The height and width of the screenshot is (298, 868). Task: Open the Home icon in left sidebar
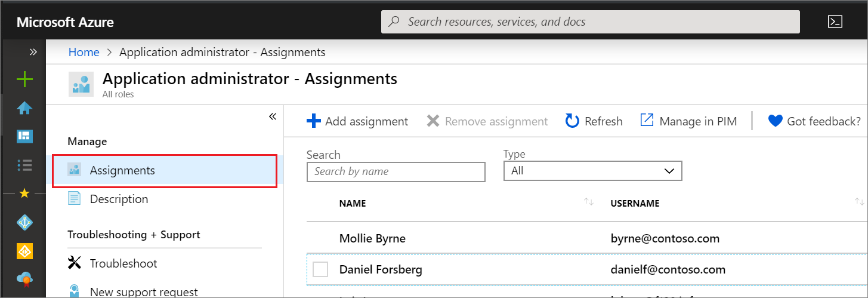[24, 108]
